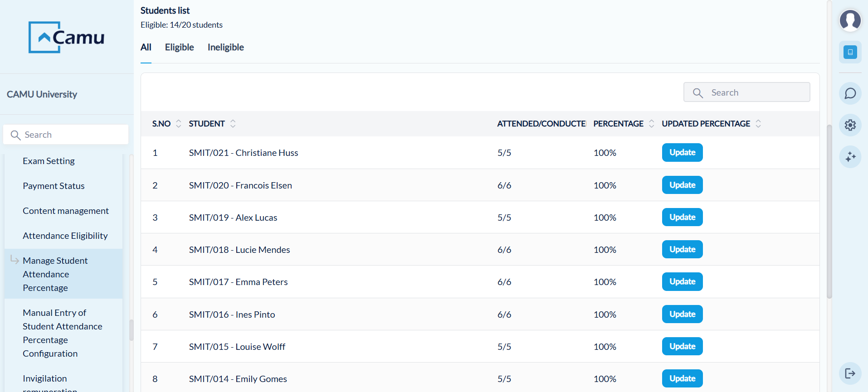Update percentage for Emma Peters
Screen dimensions: 868x392
(x=682, y=282)
